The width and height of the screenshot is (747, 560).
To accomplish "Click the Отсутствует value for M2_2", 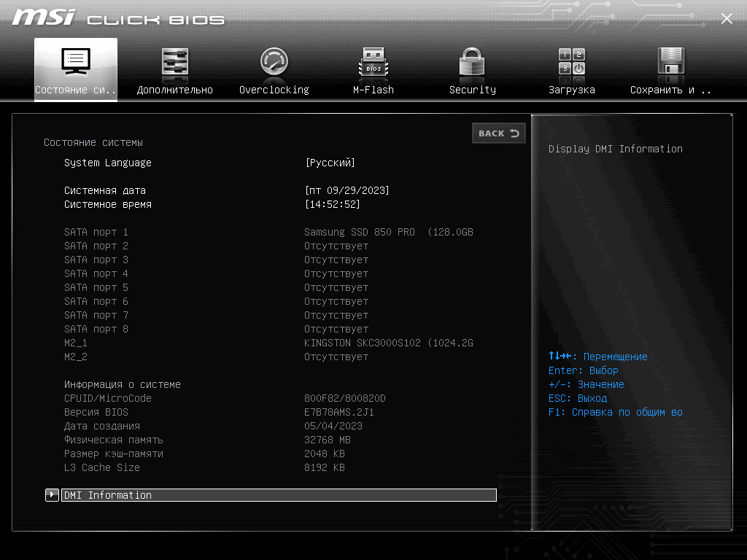I will (336, 357).
